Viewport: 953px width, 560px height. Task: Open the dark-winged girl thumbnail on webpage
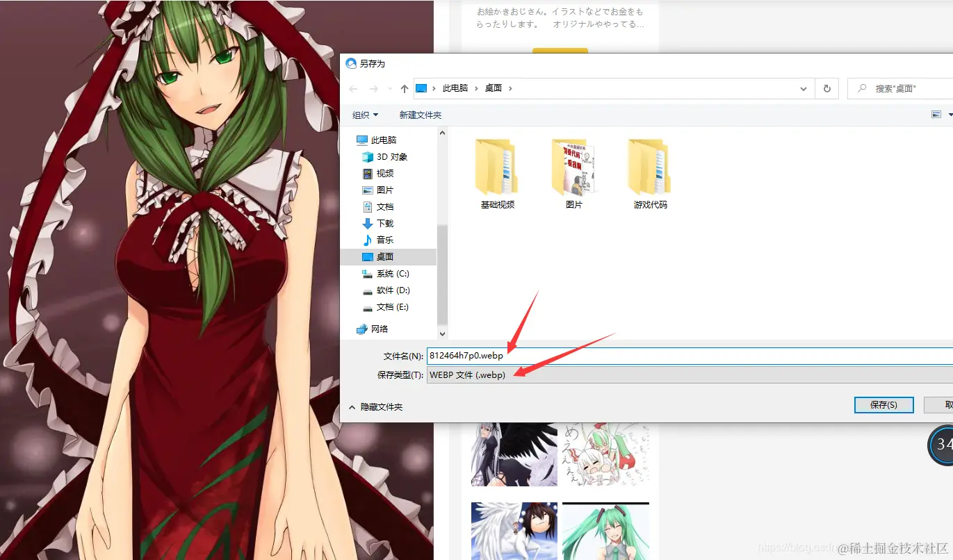(x=514, y=454)
